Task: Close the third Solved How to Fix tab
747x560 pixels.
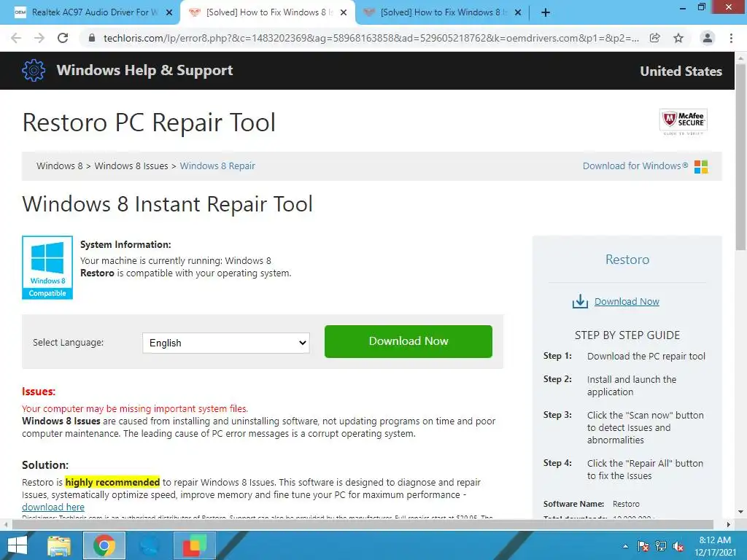Action: tap(518, 13)
